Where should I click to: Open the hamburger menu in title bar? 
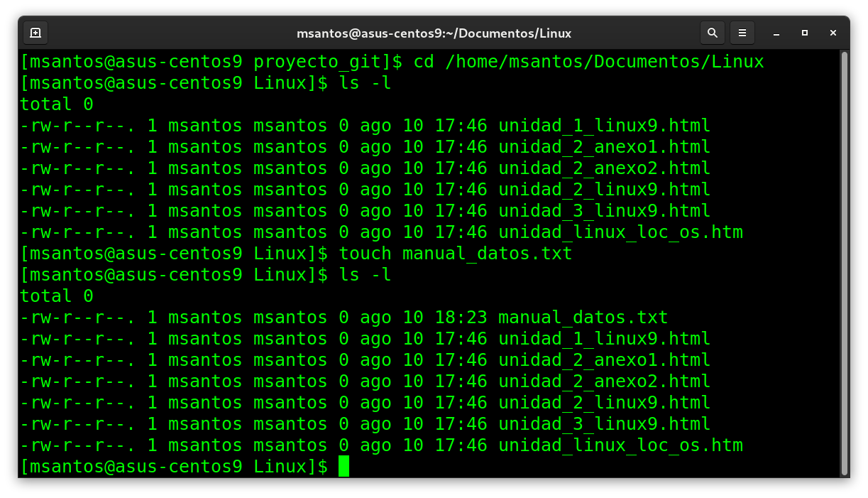pyautogui.click(x=742, y=33)
